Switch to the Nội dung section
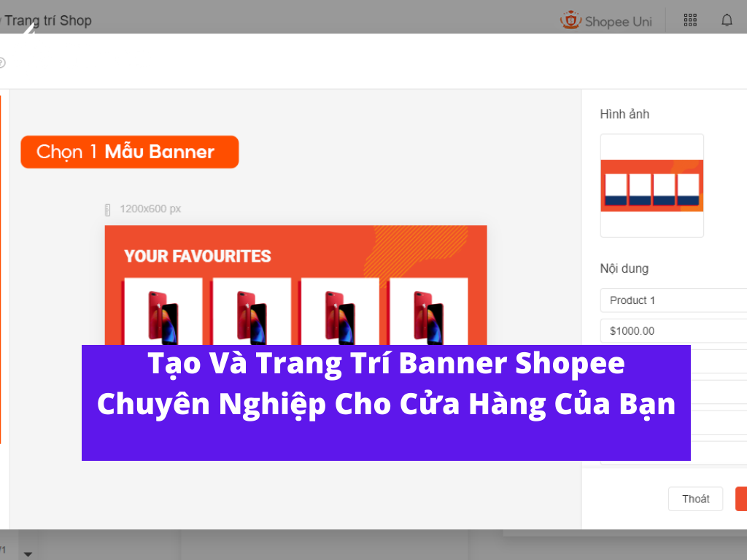 click(626, 268)
